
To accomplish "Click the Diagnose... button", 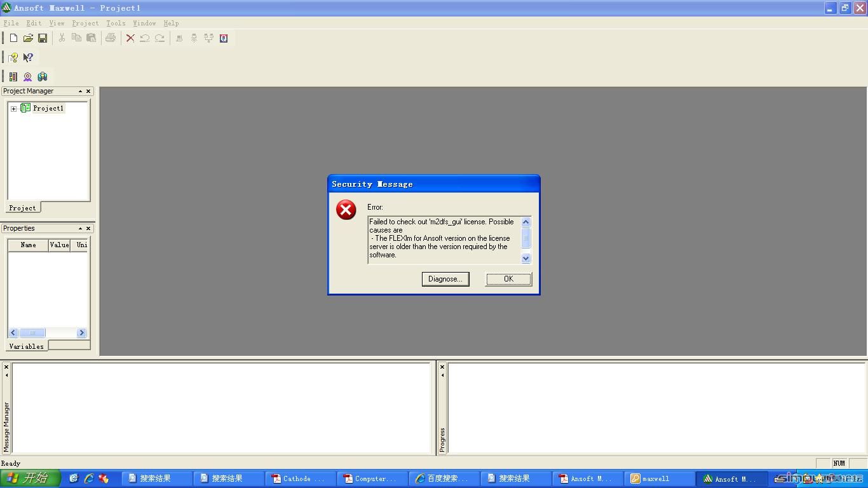I will [445, 279].
